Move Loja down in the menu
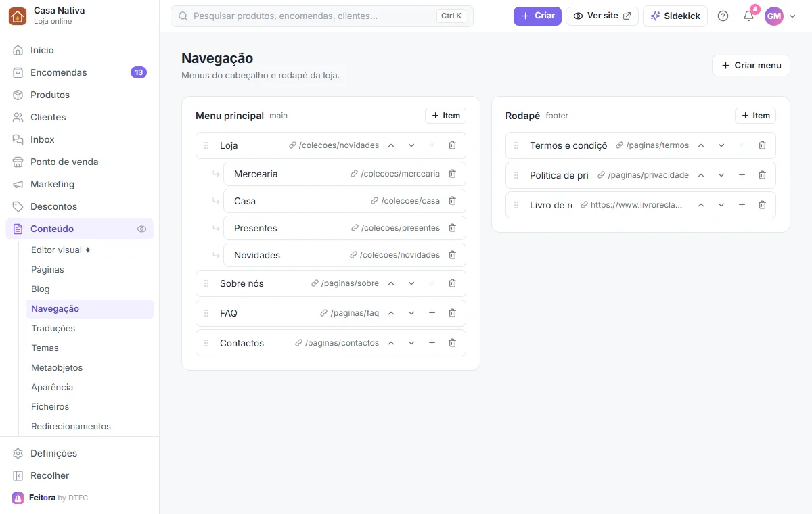This screenshot has width=812, height=514. tap(411, 145)
